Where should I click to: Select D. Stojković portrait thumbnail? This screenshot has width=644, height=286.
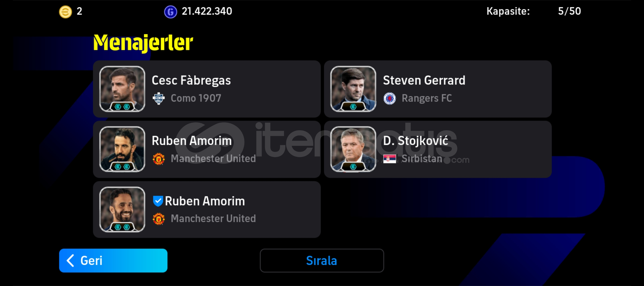[353, 149]
